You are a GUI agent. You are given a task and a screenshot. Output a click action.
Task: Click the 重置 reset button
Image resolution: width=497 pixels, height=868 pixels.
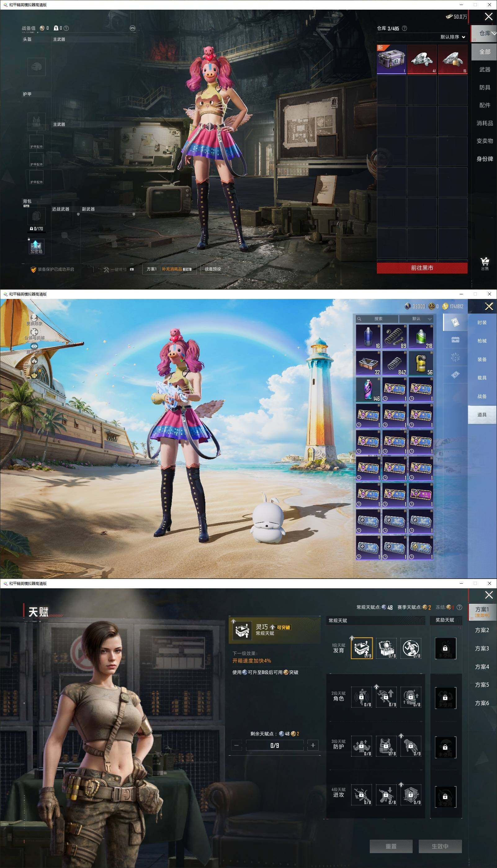(391, 846)
